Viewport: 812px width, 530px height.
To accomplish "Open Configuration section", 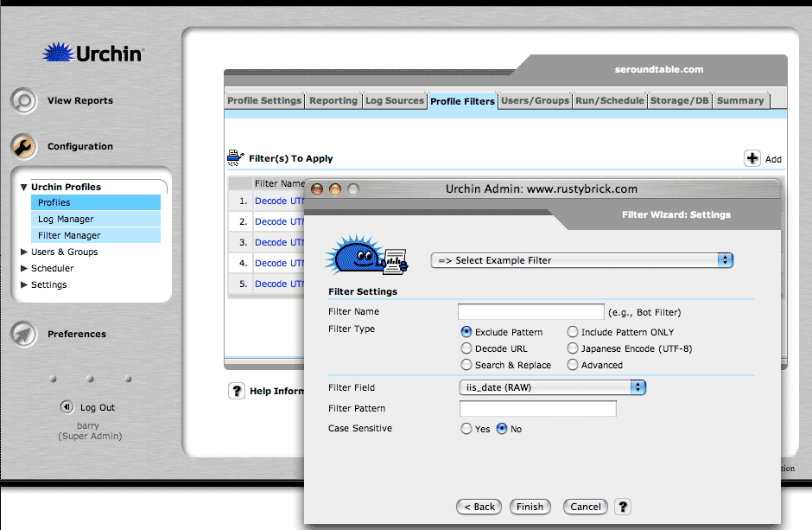I will (x=80, y=146).
